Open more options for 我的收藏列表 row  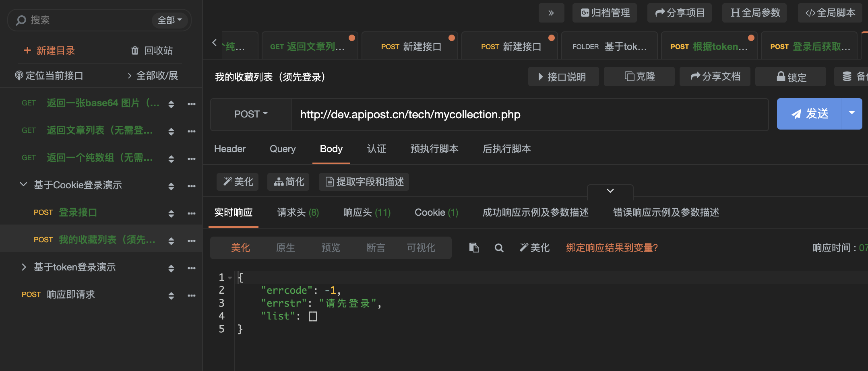191,241
